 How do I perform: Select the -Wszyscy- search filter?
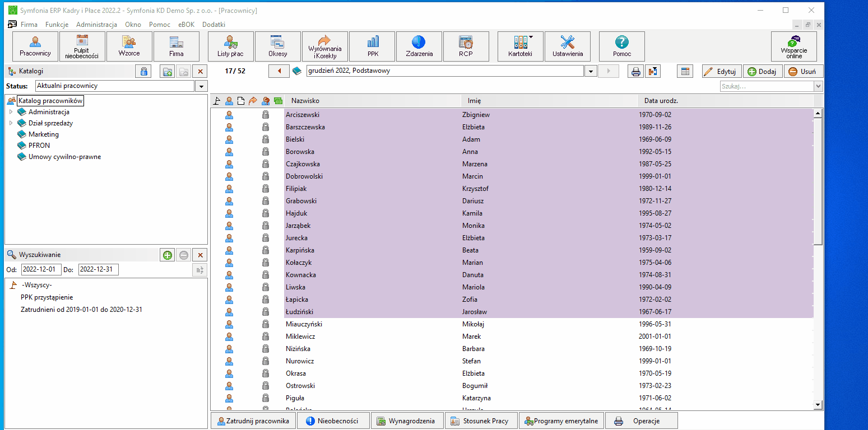[x=37, y=285]
